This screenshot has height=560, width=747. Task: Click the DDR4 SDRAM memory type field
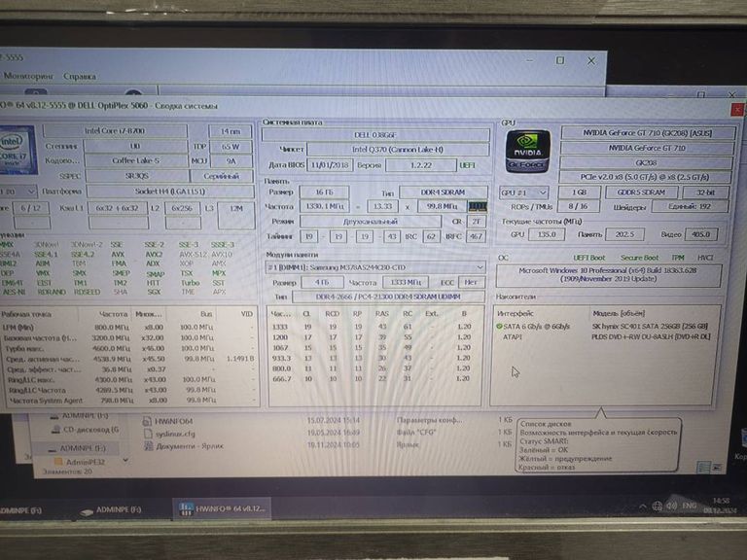(444, 192)
